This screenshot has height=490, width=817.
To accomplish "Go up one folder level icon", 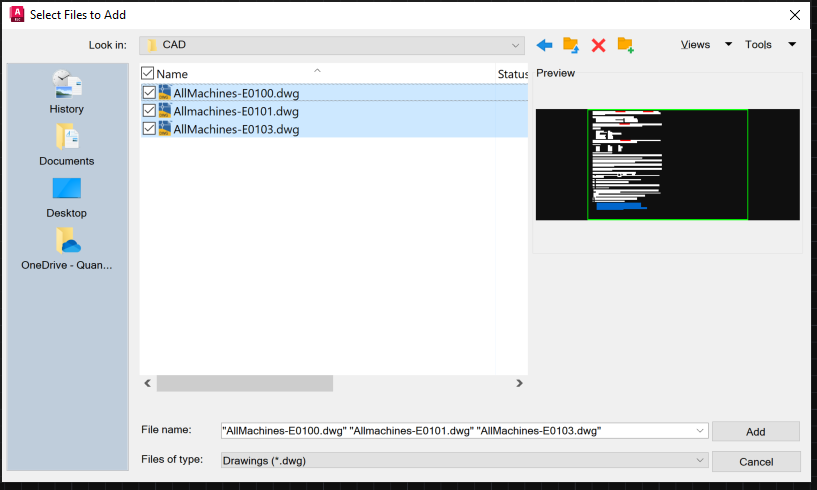I will point(571,45).
